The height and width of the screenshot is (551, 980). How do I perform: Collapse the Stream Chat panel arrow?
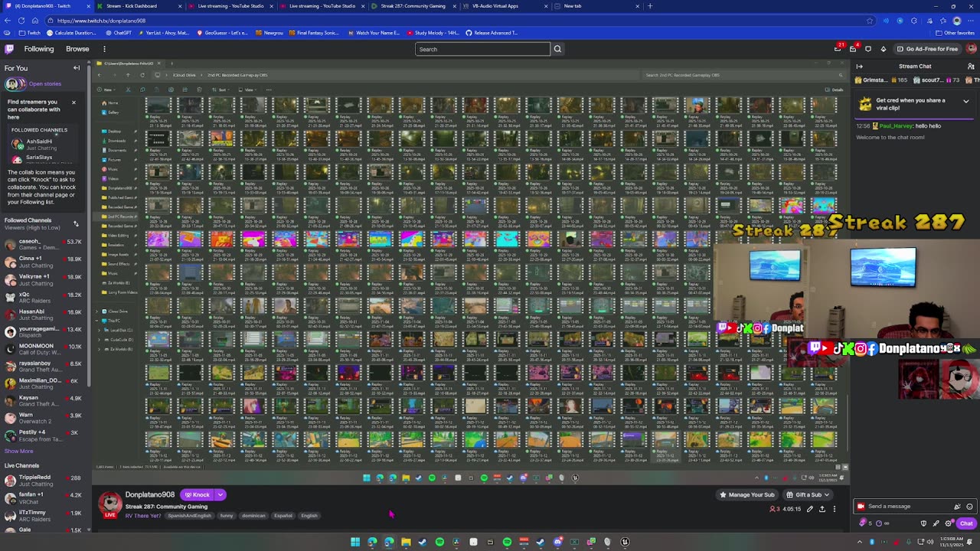coord(860,67)
